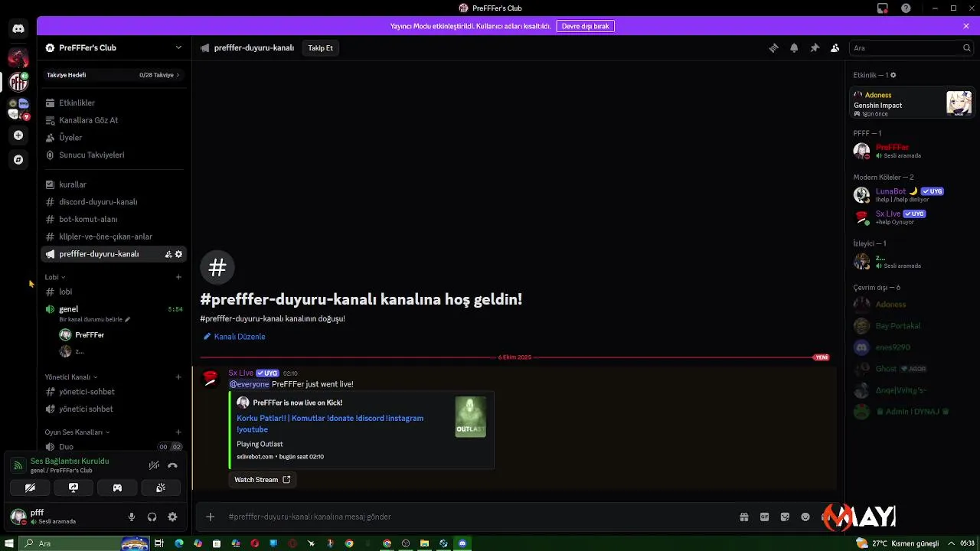This screenshot has height=551, width=980.
Task: Focus the message box for prefffer-duyuru-kanalı
Action: (x=479, y=517)
